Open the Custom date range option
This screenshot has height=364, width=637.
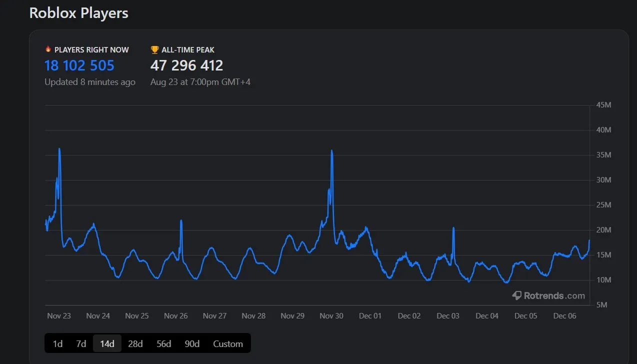(228, 343)
